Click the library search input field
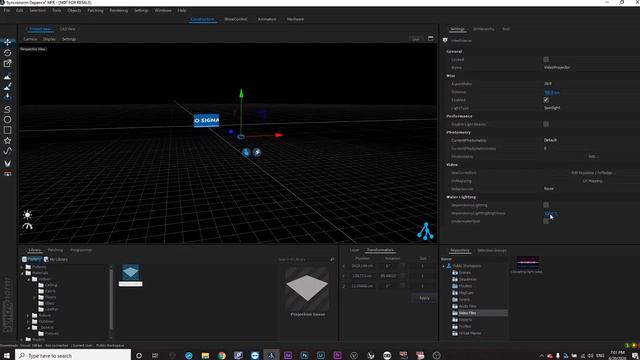Viewport: 640px width, 360px height. (x=302, y=259)
